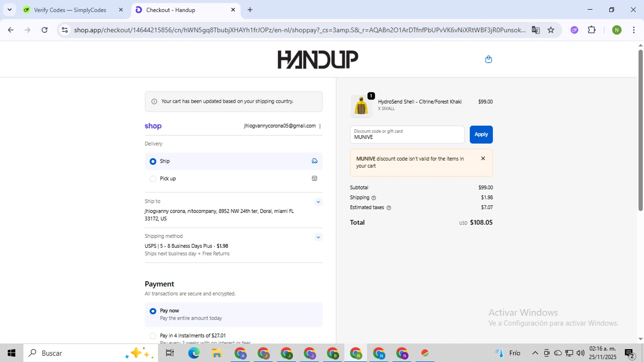Open volume control in system tray
This screenshot has height=362, width=644.
click(580, 353)
